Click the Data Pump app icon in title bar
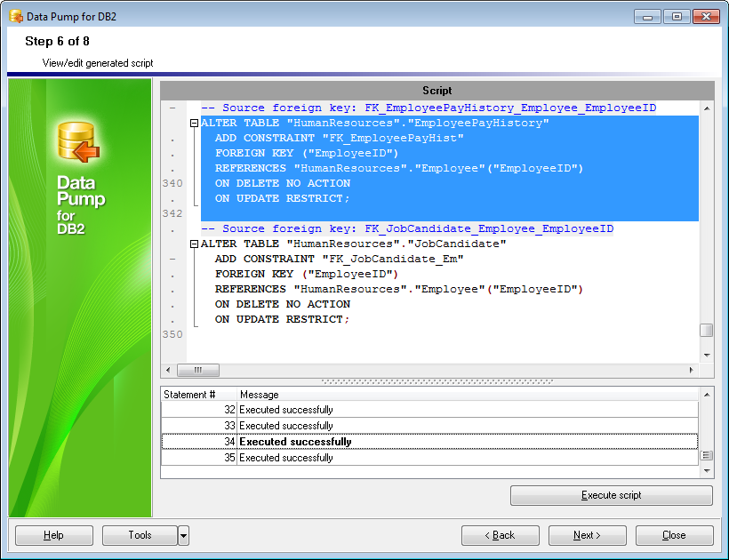This screenshot has width=729, height=560. tap(16, 17)
